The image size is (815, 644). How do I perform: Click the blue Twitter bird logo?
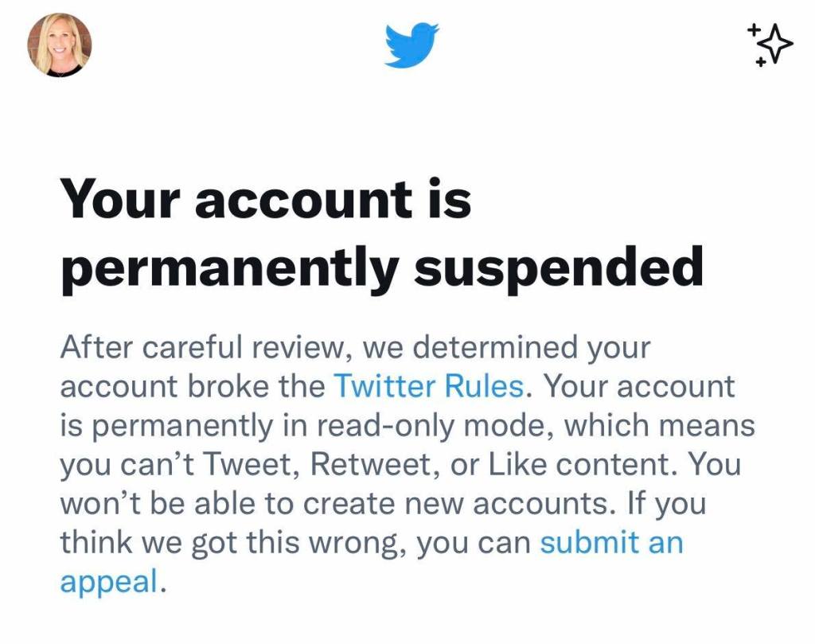point(411,45)
